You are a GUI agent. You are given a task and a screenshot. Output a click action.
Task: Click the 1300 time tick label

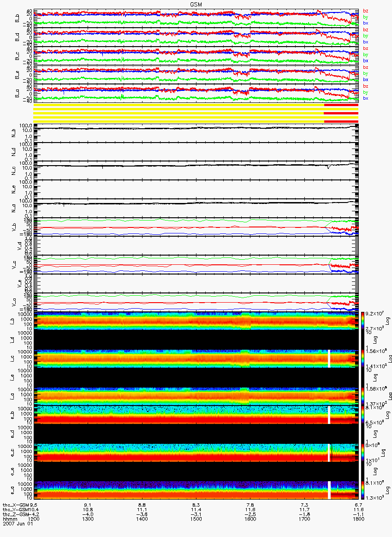[89, 519]
